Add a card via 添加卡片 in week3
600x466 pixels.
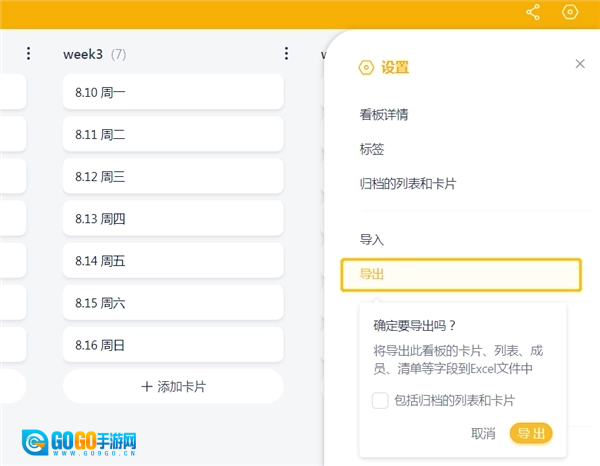[x=173, y=386]
